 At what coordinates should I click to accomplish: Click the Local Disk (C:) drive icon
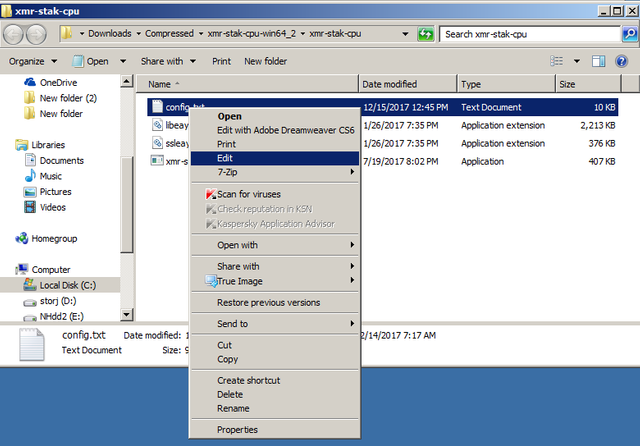(30, 284)
